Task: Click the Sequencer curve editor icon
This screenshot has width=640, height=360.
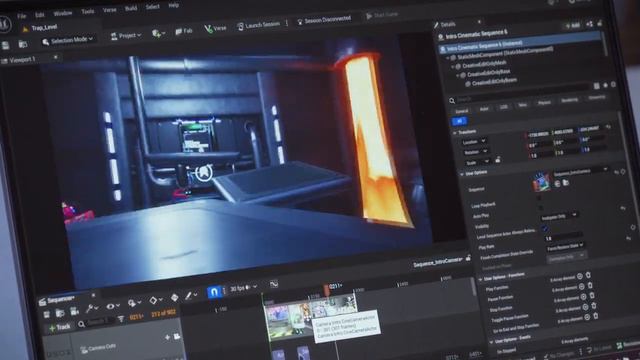Action: tap(273, 284)
